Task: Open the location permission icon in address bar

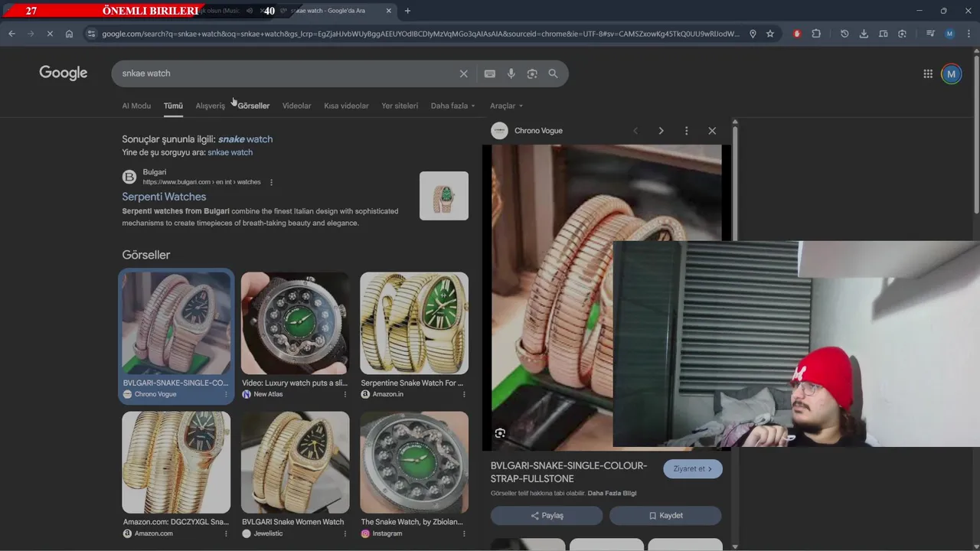Action: coord(753,34)
